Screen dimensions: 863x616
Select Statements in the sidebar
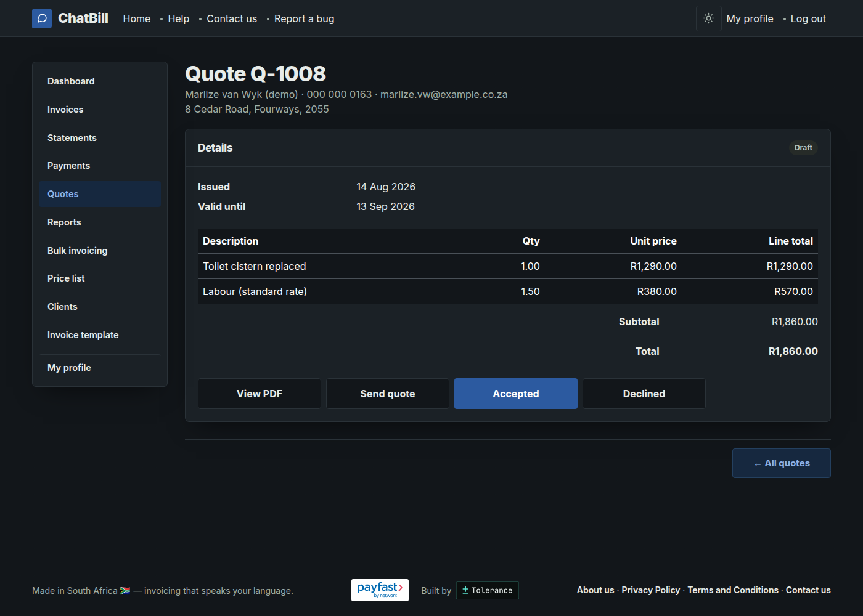[100, 138]
